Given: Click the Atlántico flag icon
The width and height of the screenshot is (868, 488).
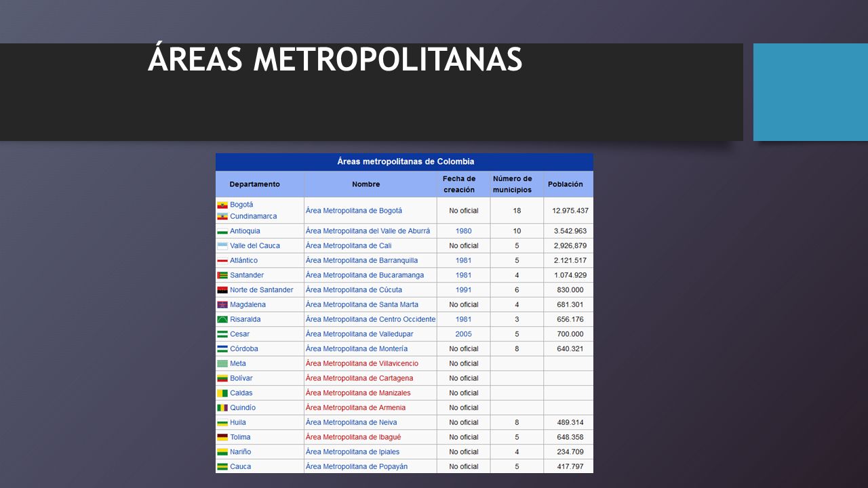Looking at the screenshot, I should tap(222, 261).
